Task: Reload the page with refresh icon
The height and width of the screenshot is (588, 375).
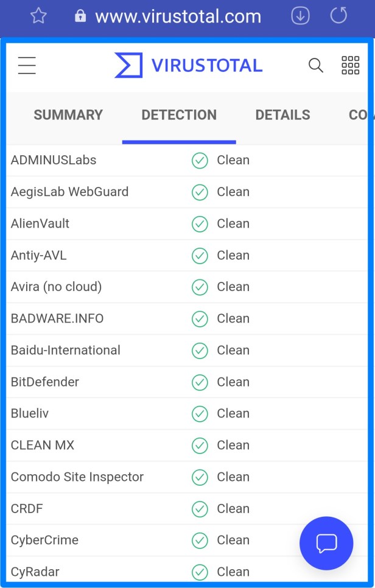Action: pos(338,16)
